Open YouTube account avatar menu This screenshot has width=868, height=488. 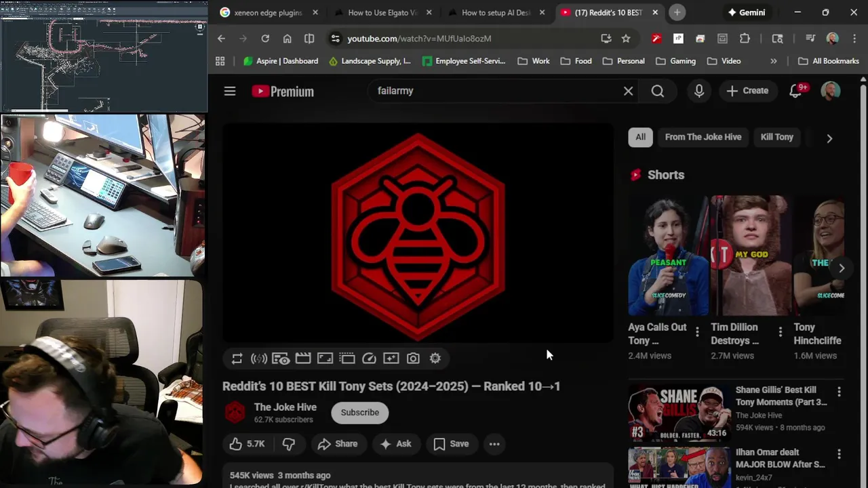[831, 91]
